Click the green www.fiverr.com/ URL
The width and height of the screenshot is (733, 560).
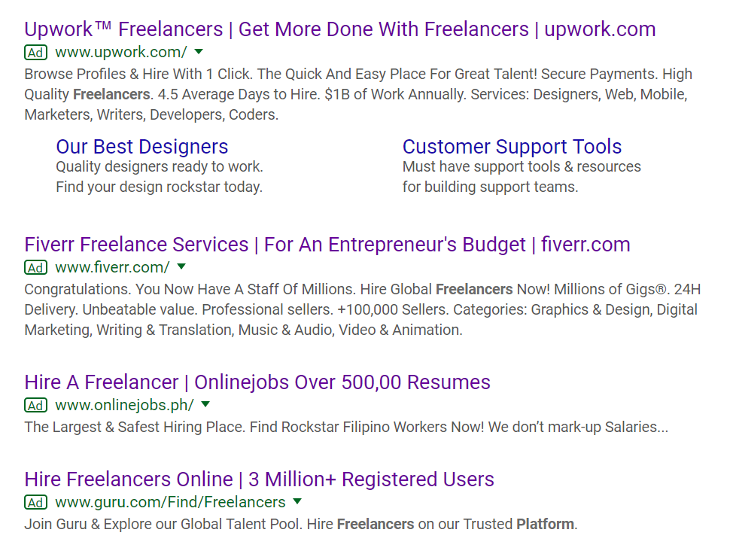pyautogui.click(x=112, y=267)
